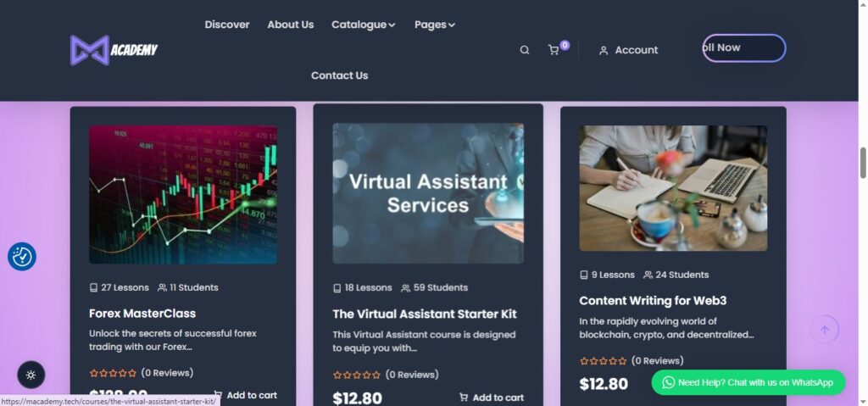Go to the About Us page
Image resolution: width=868 pixels, height=406 pixels.
pos(290,25)
